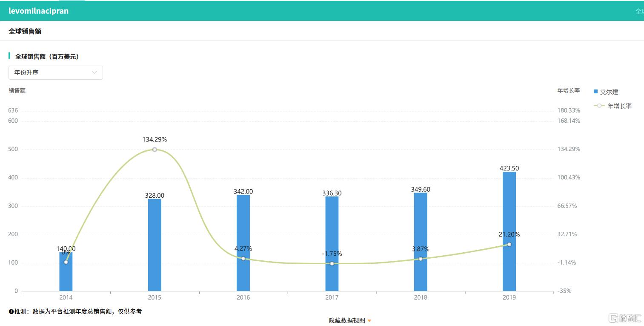Click the blue square of 艾尔建 legend

point(596,92)
